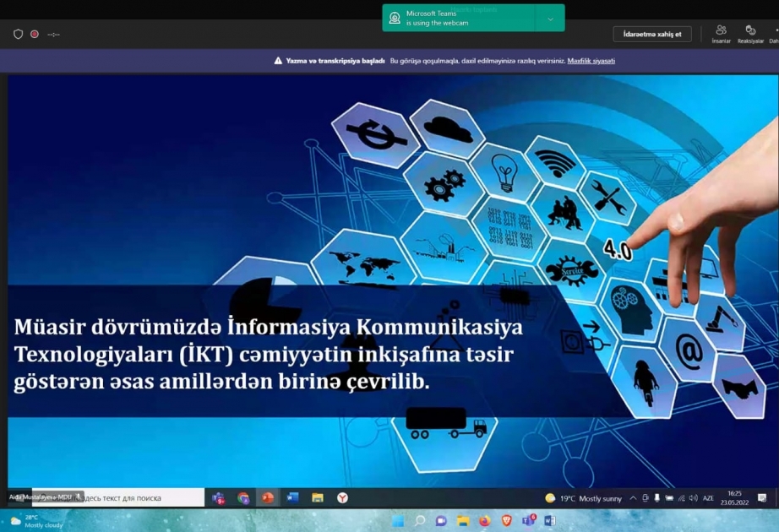Open Chrome icon in the shared-screen taskbar
Screen dimensions: 779x532
click(243, 497)
